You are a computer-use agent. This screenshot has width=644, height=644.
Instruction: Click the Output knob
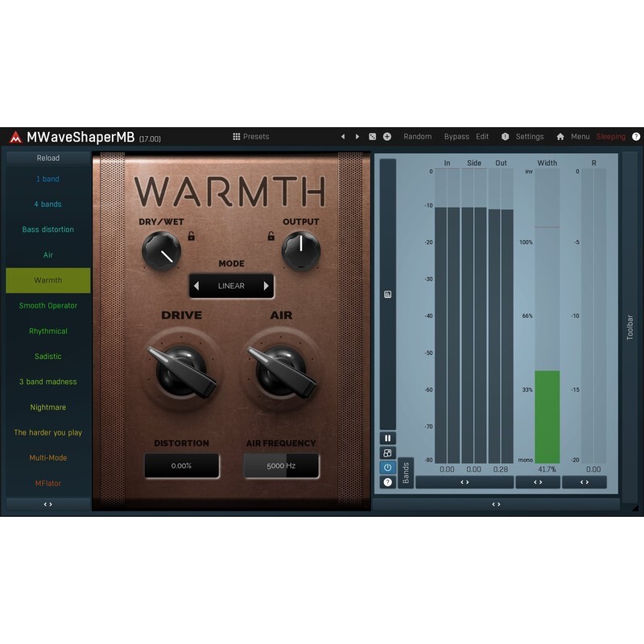pos(301,251)
